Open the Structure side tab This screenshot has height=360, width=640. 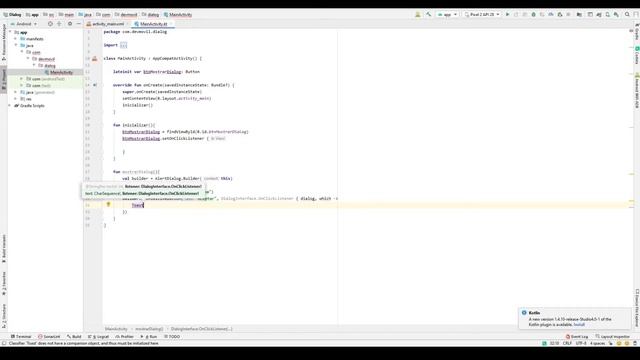4,317
